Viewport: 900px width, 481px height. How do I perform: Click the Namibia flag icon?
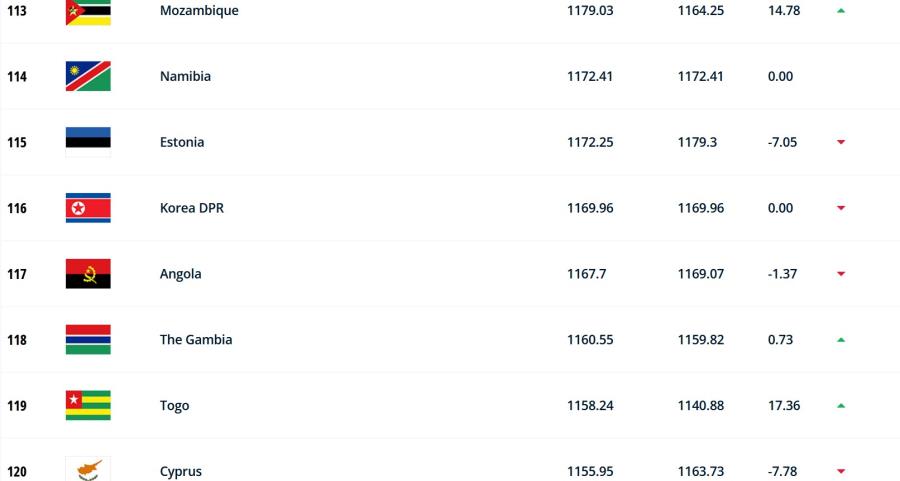[x=88, y=76]
